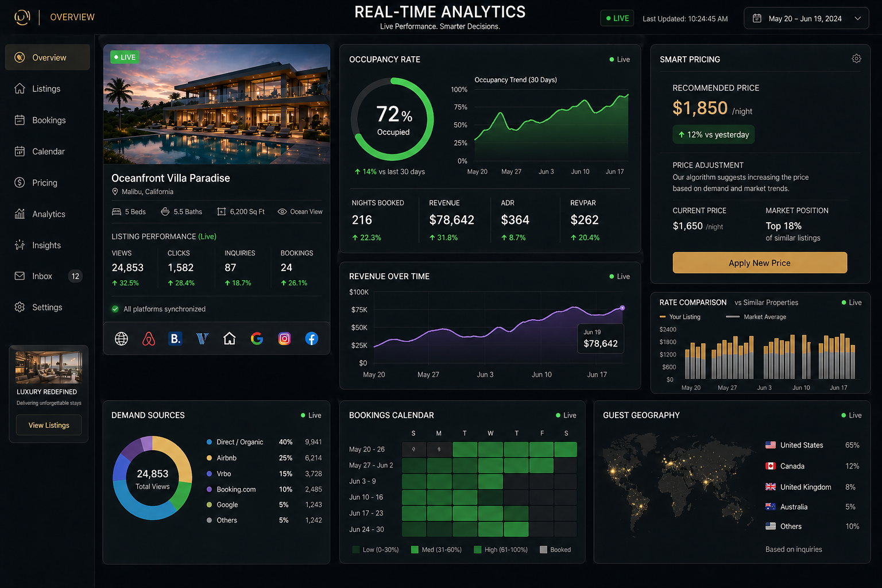Click the United Kingdom flag icon

(x=771, y=487)
